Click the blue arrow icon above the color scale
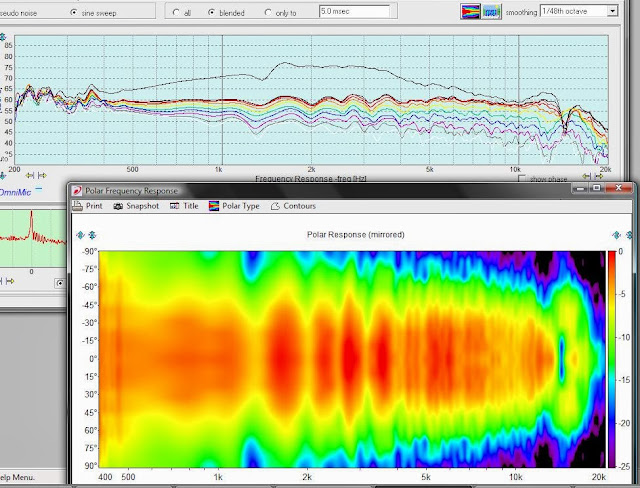This screenshot has width=640, height=488. point(616,235)
